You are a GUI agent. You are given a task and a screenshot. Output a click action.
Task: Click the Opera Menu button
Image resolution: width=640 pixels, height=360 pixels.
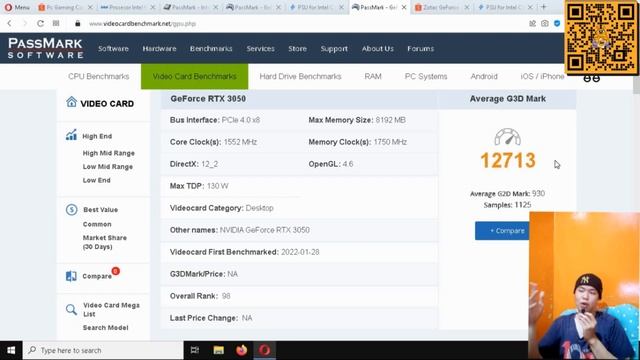(17, 7)
